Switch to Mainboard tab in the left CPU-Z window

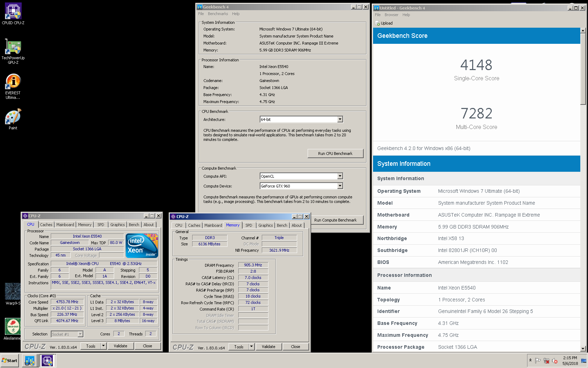click(x=65, y=225)
